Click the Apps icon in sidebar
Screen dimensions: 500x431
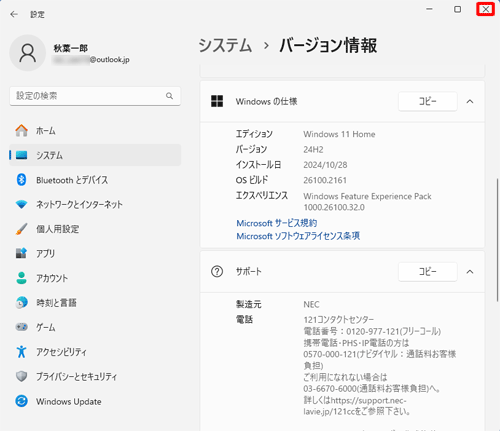(22, 253)
